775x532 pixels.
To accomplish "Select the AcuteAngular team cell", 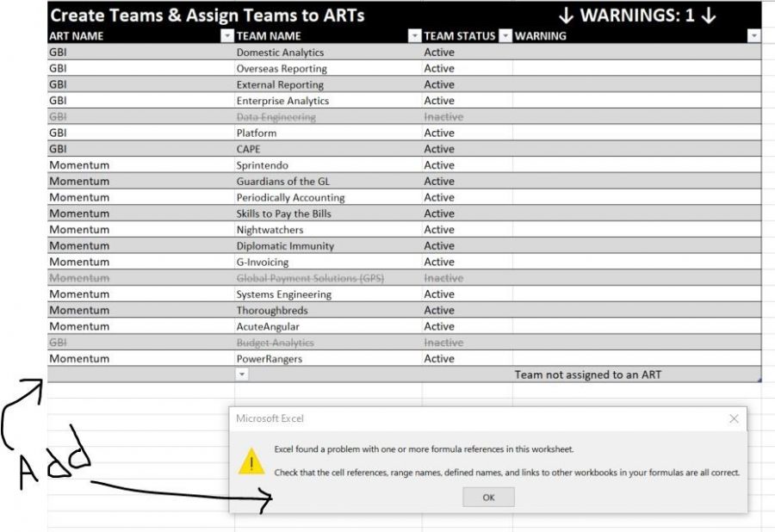I will coord(328,326).
